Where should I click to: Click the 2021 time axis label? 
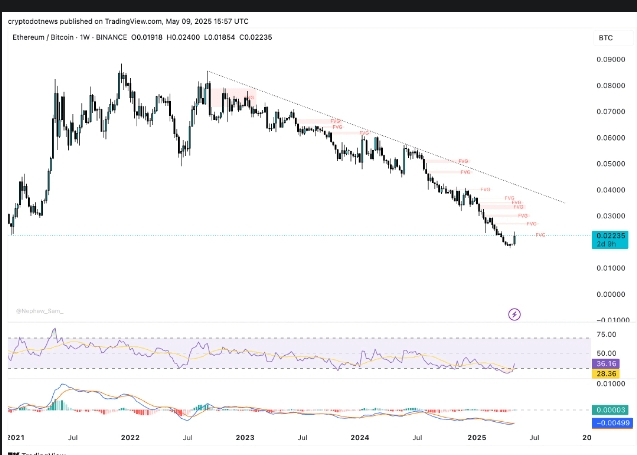point(16,438)
